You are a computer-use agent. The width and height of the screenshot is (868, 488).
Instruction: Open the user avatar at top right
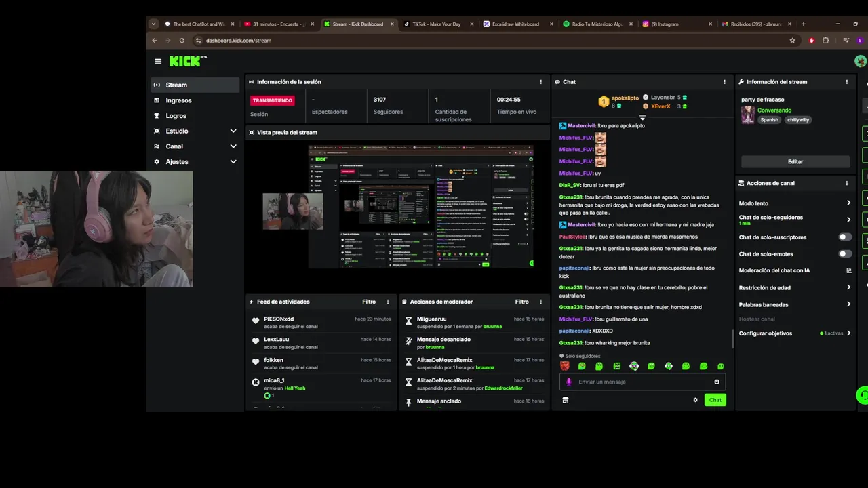tap(861, 61)
